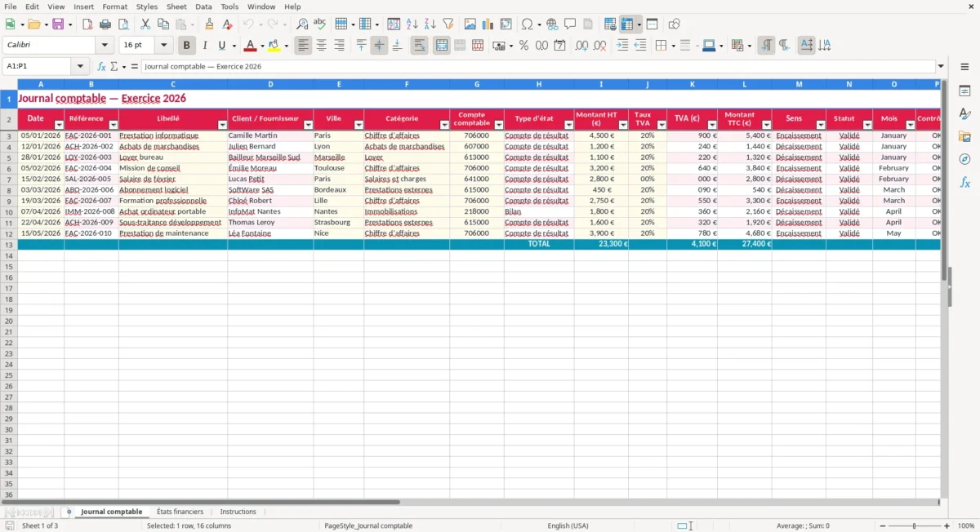Click the Print icon
The image size is (980, 532).
[x=105, y=24]
